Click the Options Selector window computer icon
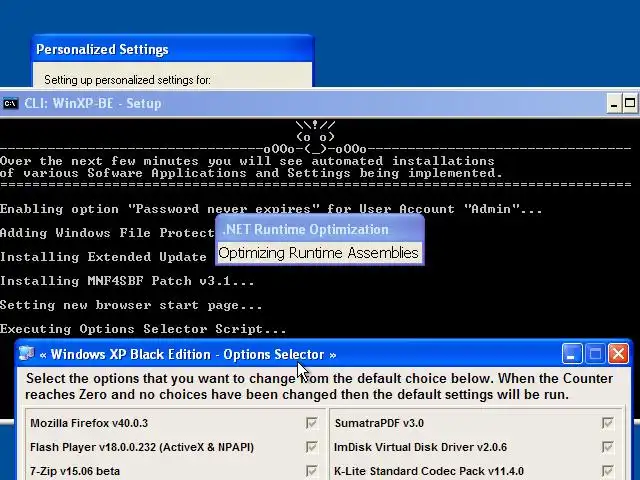This screenshot has width=640, height=480. click(x=27, y=353)
